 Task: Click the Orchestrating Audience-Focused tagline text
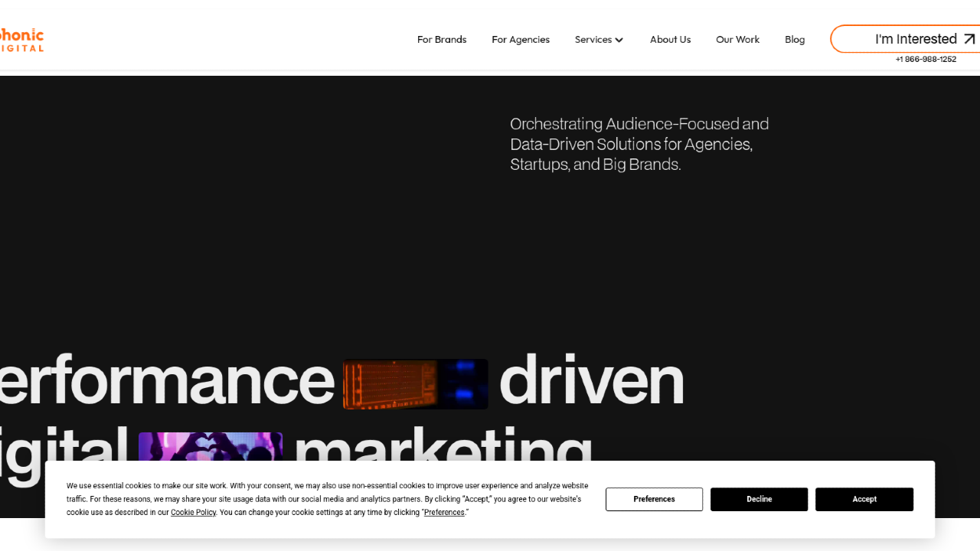(639, 144)
